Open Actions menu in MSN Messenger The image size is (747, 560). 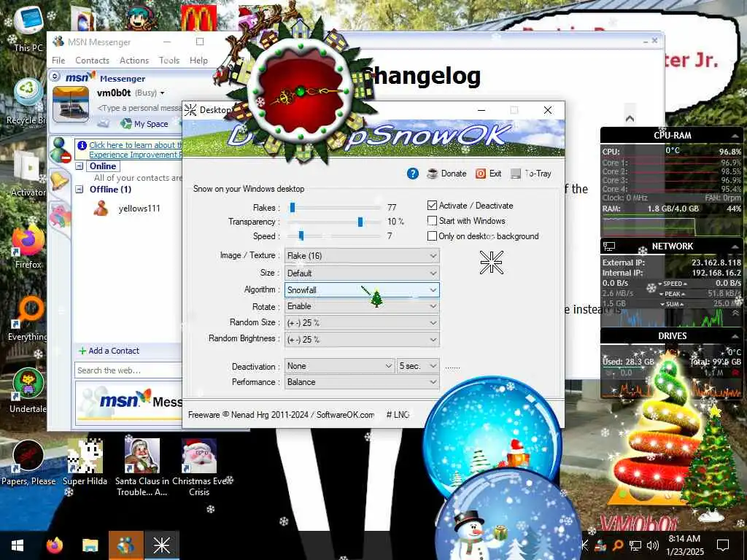pos(134,61)
